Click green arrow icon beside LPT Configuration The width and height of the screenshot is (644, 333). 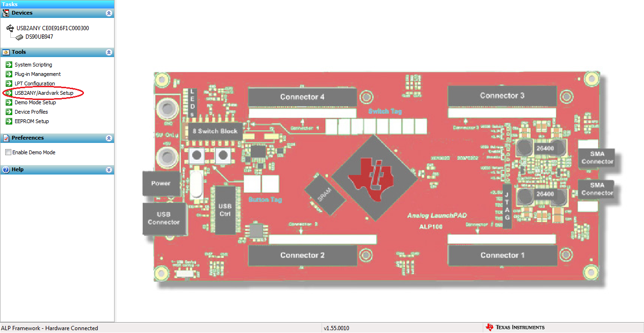tap(9, 83)
